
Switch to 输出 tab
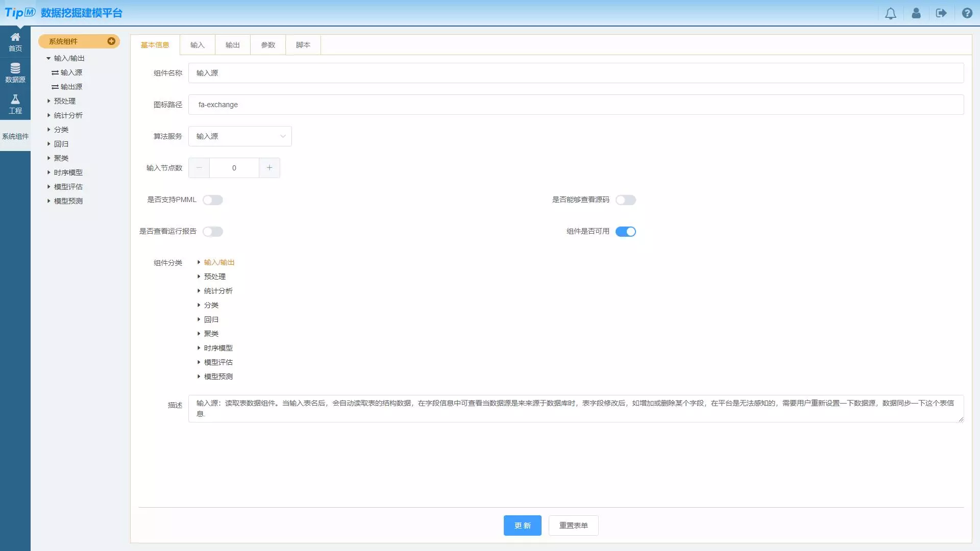(233, 45)
